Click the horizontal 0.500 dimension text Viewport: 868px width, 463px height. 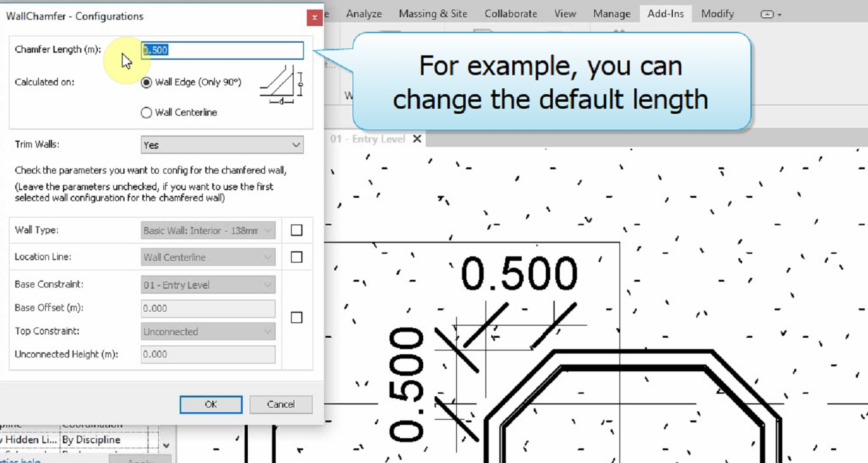(519, 275)
